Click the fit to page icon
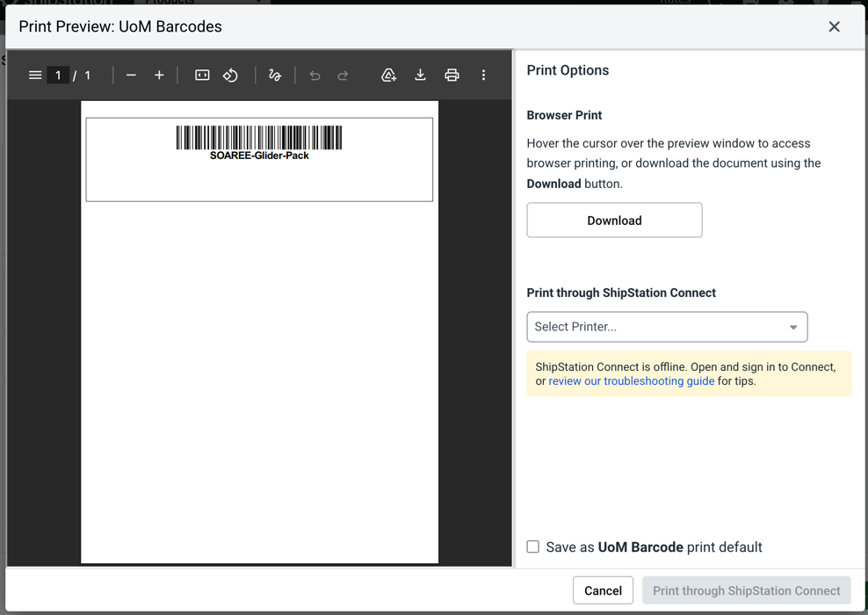Image resolution: width=868 pixels, height=615 pixels. point(202,76)
